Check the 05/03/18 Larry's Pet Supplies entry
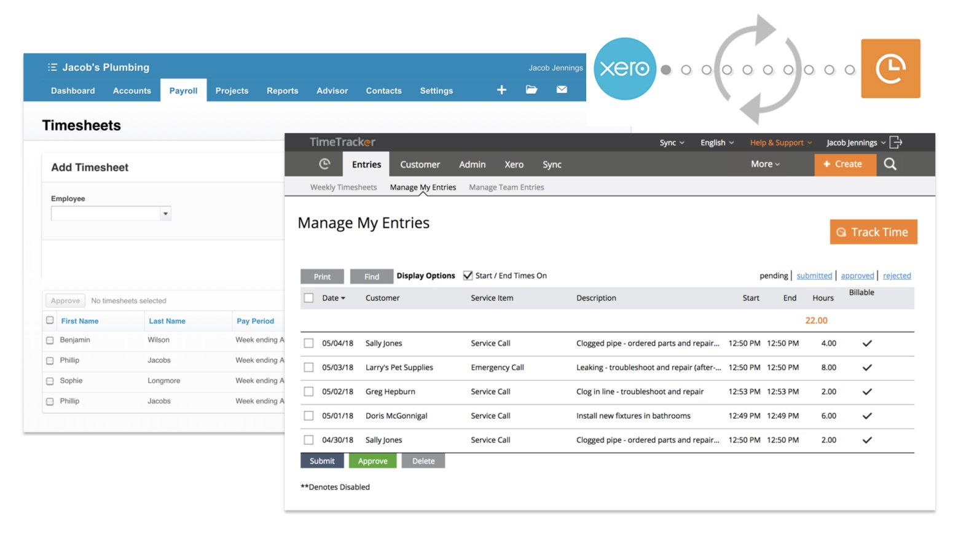Viewport: 961px width, 560px height. (308, 367)
